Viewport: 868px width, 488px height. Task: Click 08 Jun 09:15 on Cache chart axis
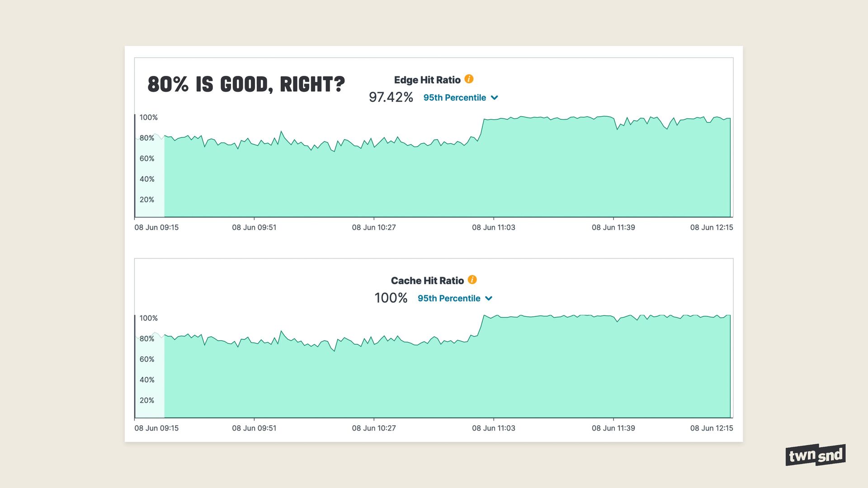pos(156,428)
